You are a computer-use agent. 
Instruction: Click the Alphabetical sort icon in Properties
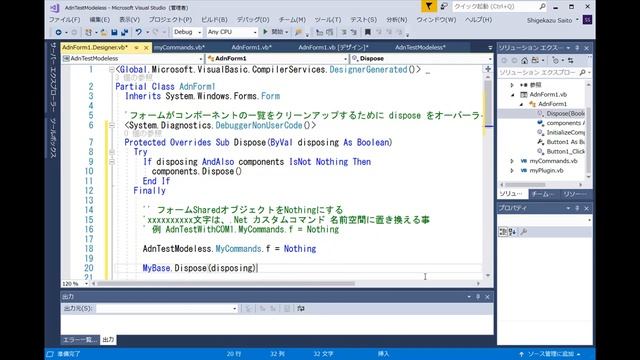pos(512,232)
